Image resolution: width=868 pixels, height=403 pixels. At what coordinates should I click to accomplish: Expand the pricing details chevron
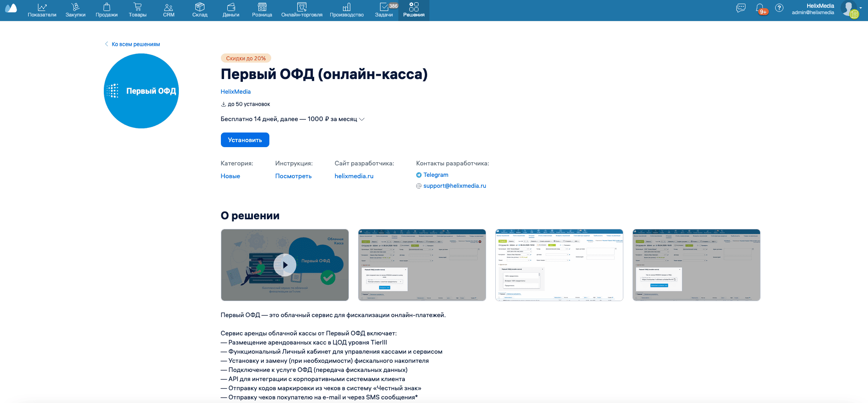[x=362, y=119]
